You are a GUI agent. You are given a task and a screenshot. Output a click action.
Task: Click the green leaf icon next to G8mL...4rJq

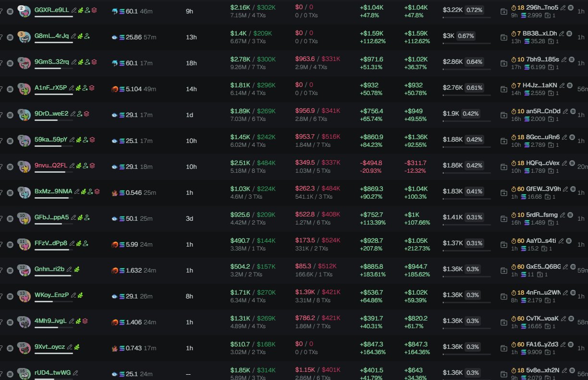[80, 36]
